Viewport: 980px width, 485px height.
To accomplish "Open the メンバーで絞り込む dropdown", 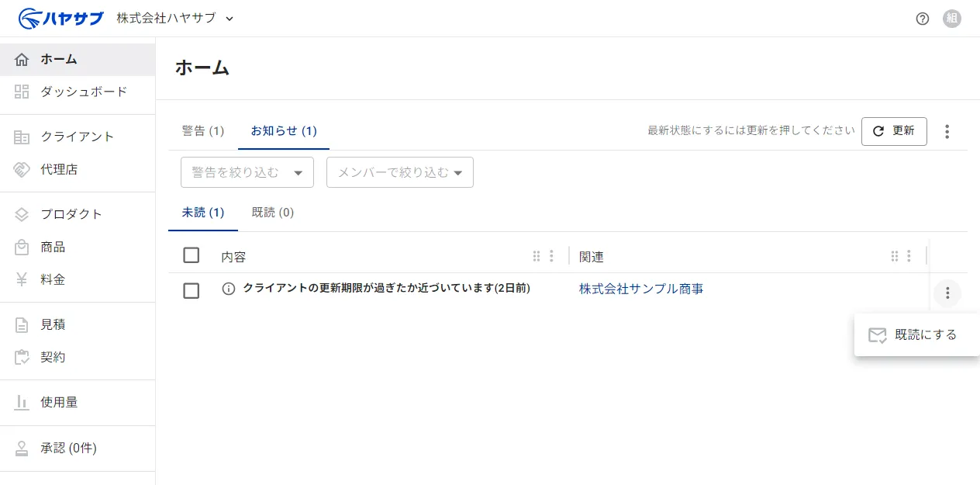I will [400, 172].
